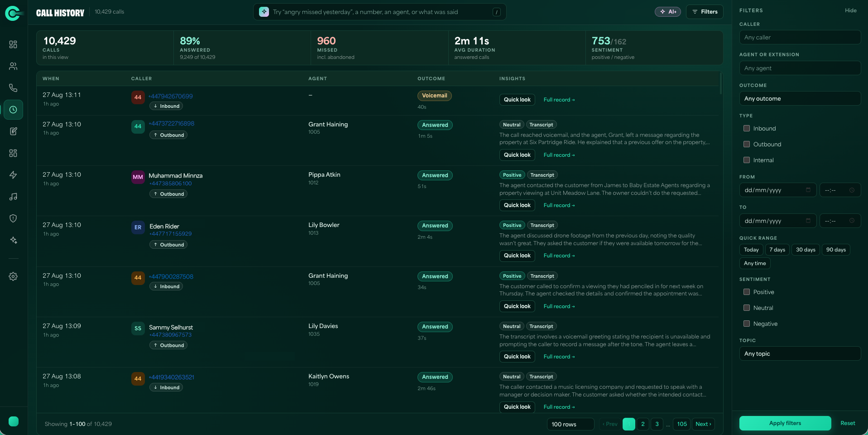Select the call history clock icon

click(13, 110)
